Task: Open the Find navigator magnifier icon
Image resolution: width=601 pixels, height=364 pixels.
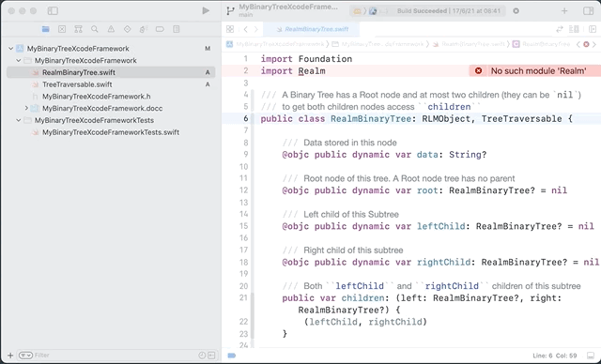Action: [95, 29]
